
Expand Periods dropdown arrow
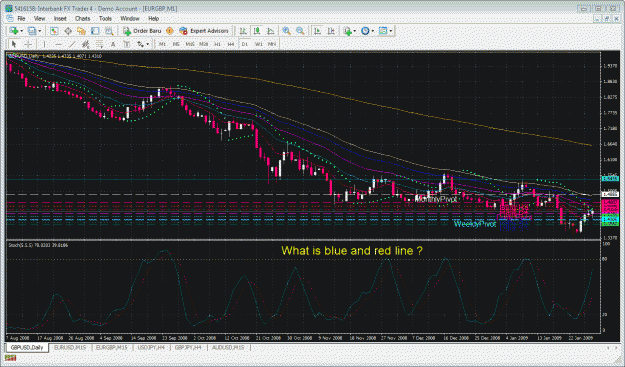click(372, 31)
